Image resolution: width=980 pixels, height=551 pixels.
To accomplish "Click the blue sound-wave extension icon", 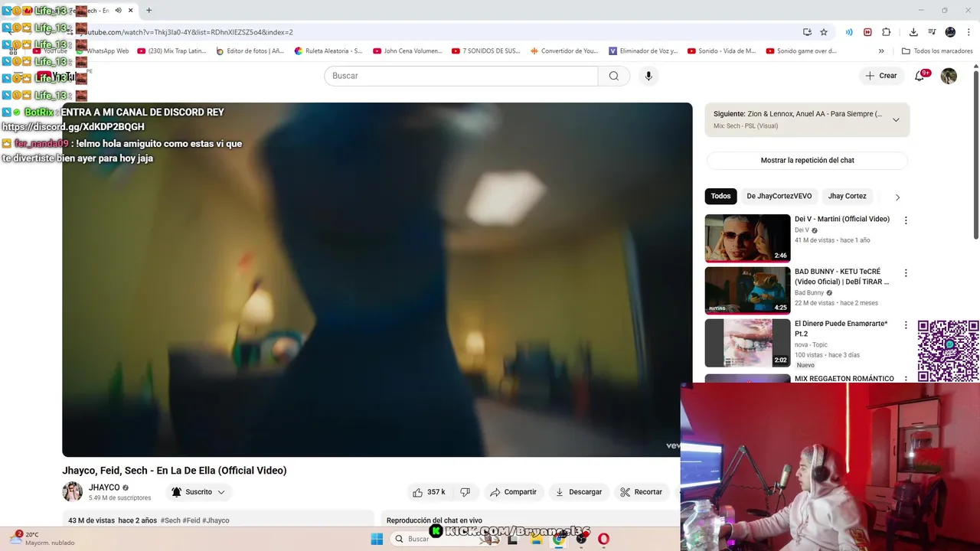I will (849, 32).
